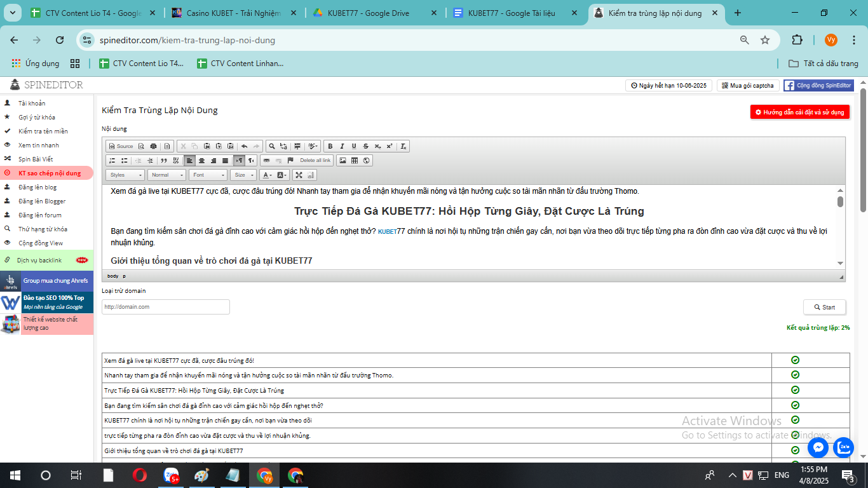Open the spell check dropdown in the toolbar
This screenshot has width=868, height=488.
coord(313,146)
